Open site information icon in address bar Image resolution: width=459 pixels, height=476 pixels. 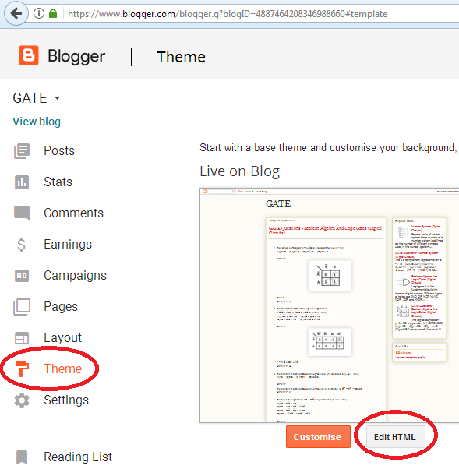pos(39,13)
